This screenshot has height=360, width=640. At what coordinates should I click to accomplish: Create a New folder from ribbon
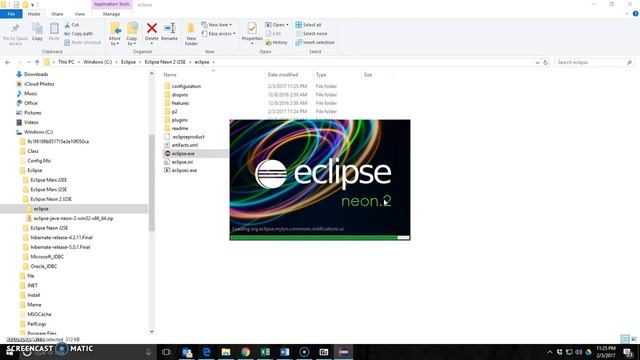[191, 34]
